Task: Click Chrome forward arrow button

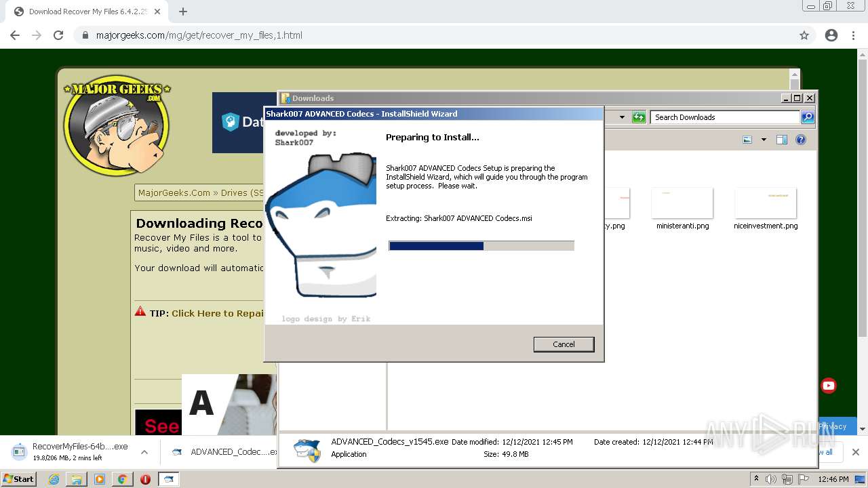Action: click(37, 35)
